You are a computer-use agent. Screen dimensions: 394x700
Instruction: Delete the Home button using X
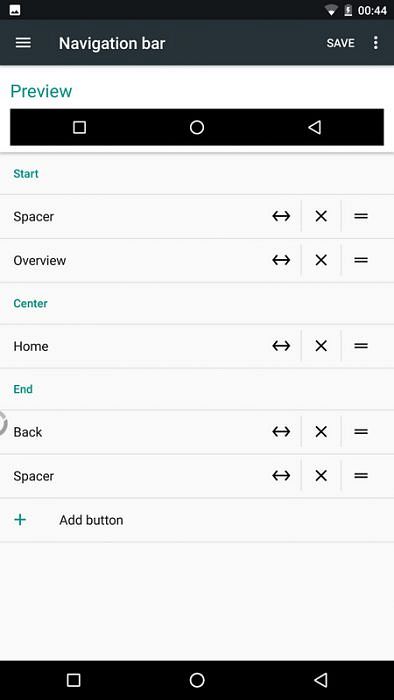tap(321, 346)
